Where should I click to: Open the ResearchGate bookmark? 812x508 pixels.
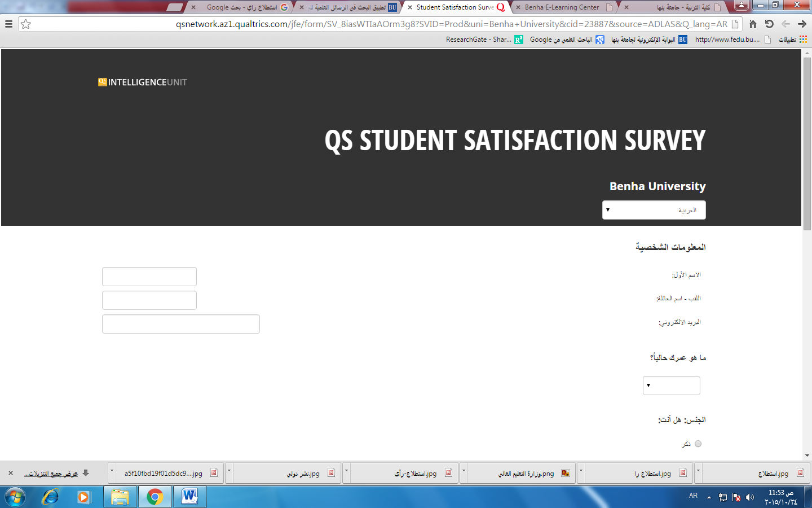point(484,40)
